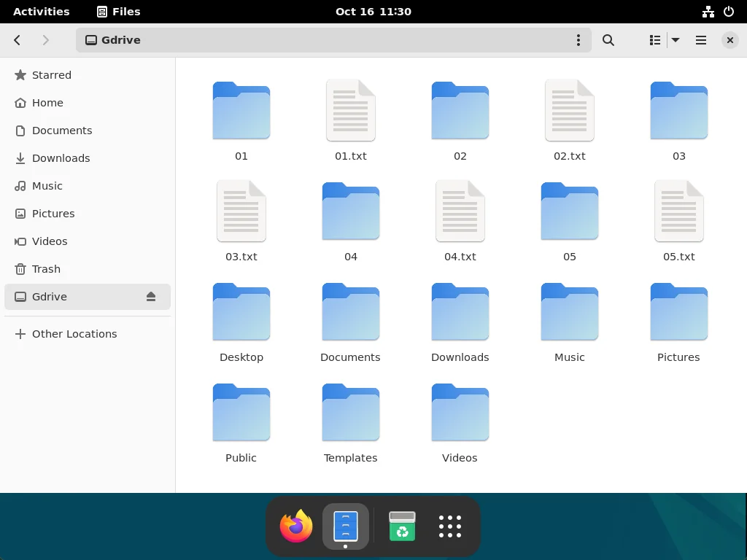
Task: Show all applications grid
Action: tap(449, 526)
